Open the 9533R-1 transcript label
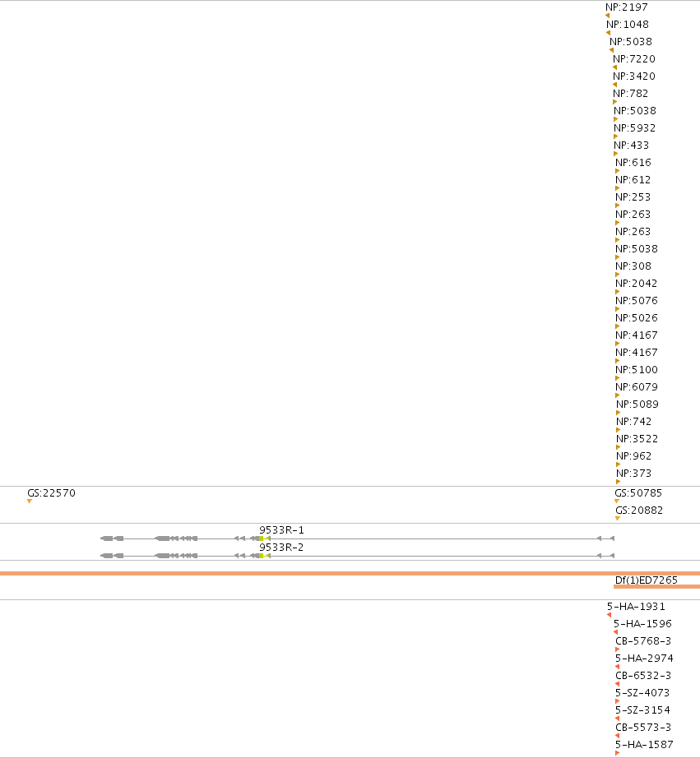 click(281, 530)
